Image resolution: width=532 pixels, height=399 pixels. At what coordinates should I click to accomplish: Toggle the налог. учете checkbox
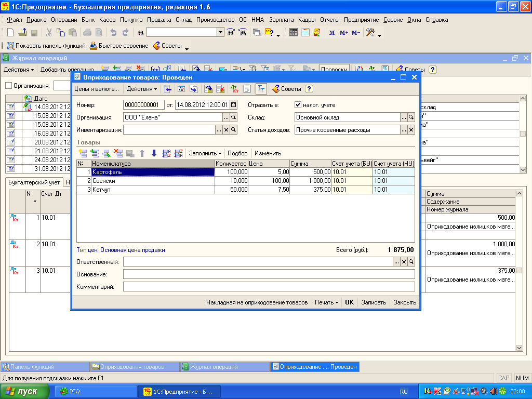pyautogui.click(x=298, y=105)
